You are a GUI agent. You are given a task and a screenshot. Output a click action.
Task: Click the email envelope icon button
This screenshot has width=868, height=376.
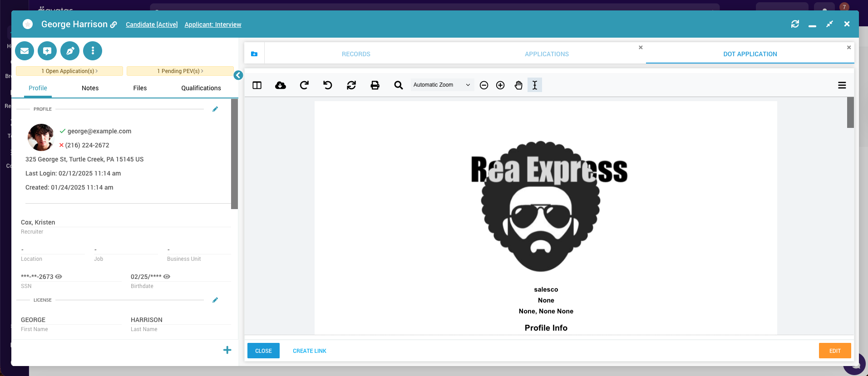tap(25, 51)
